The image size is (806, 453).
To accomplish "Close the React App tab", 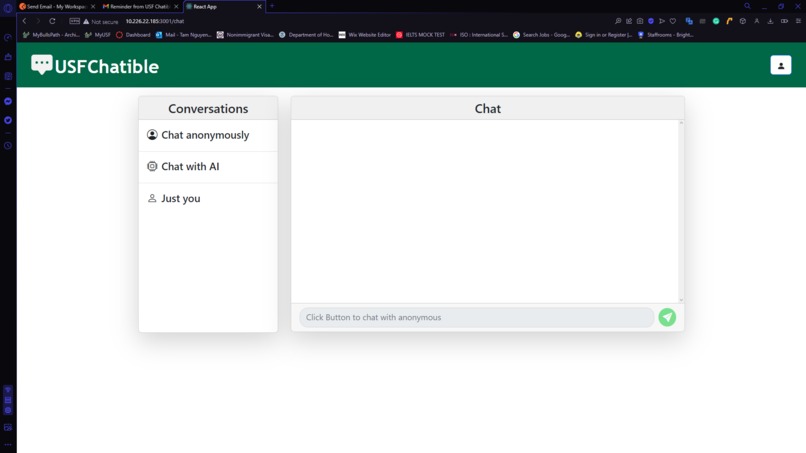I will tap(259, 7).
